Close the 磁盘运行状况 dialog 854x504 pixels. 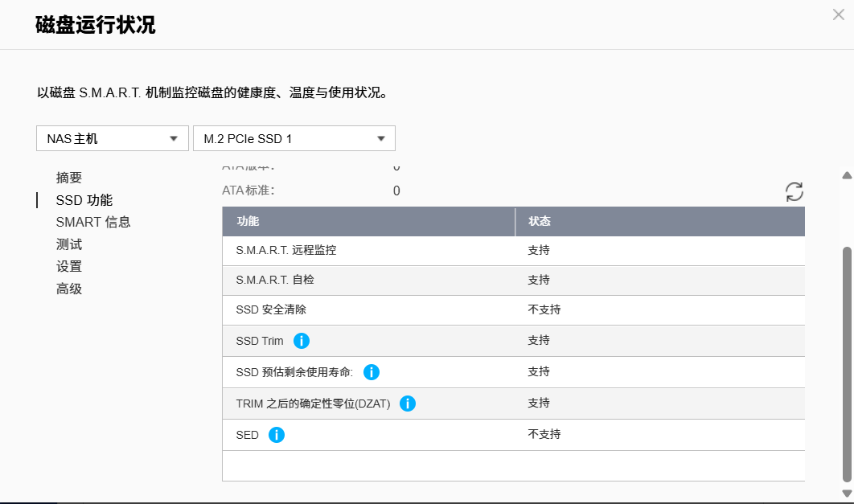[838, 14]
